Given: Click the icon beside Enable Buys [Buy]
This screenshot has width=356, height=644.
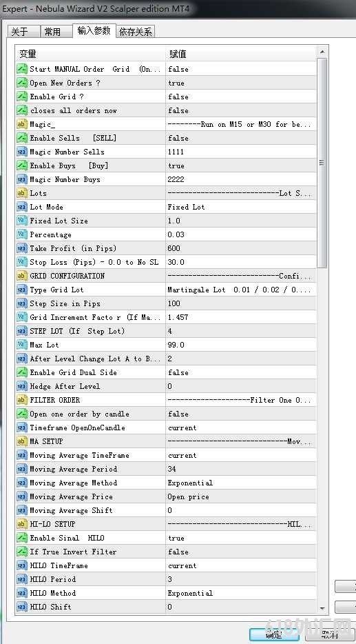Looking at the screenshot, I should 22,165.
